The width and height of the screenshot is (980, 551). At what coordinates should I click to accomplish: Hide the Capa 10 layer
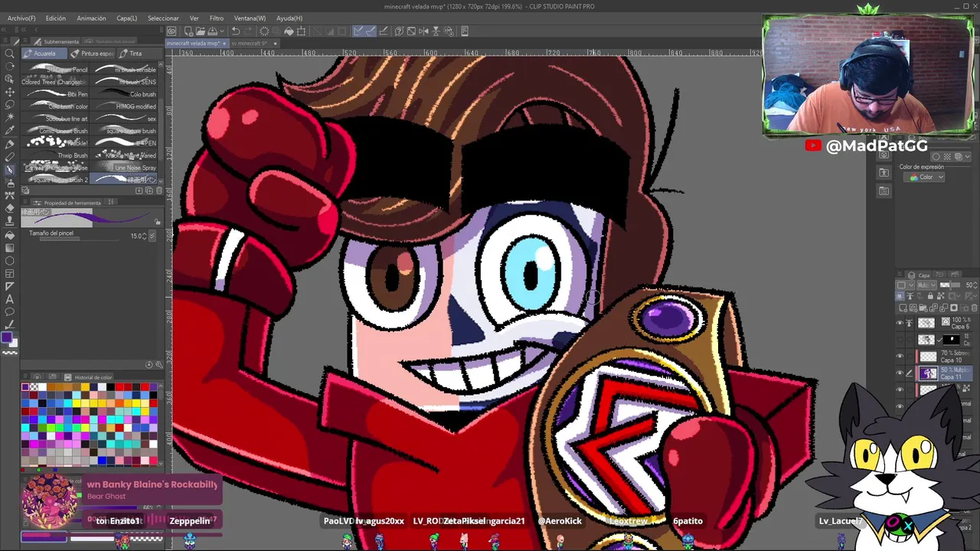tap(900, 357)
